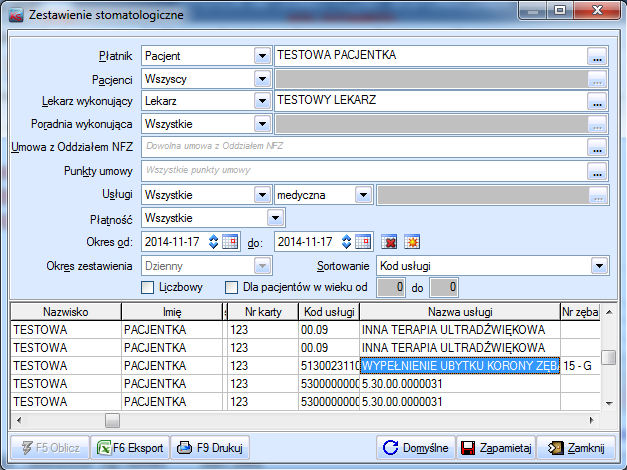Open the Usługi medyczna dropdown
Screen dimensions: 627x470
coord(363,194)
